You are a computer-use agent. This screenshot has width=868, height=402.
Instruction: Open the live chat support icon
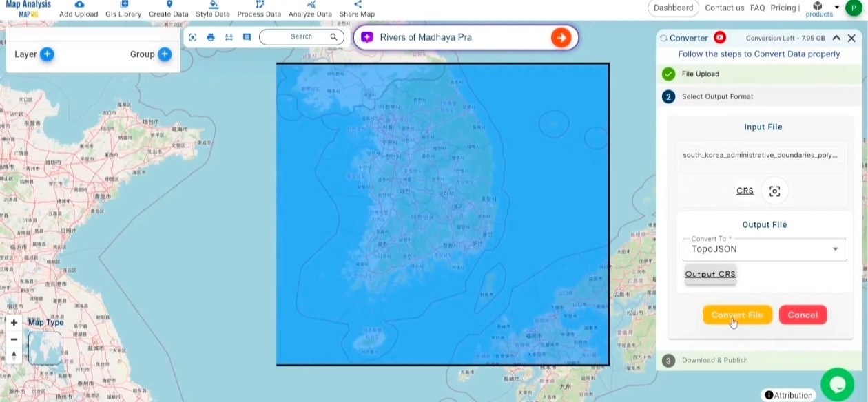coord(837,383)
